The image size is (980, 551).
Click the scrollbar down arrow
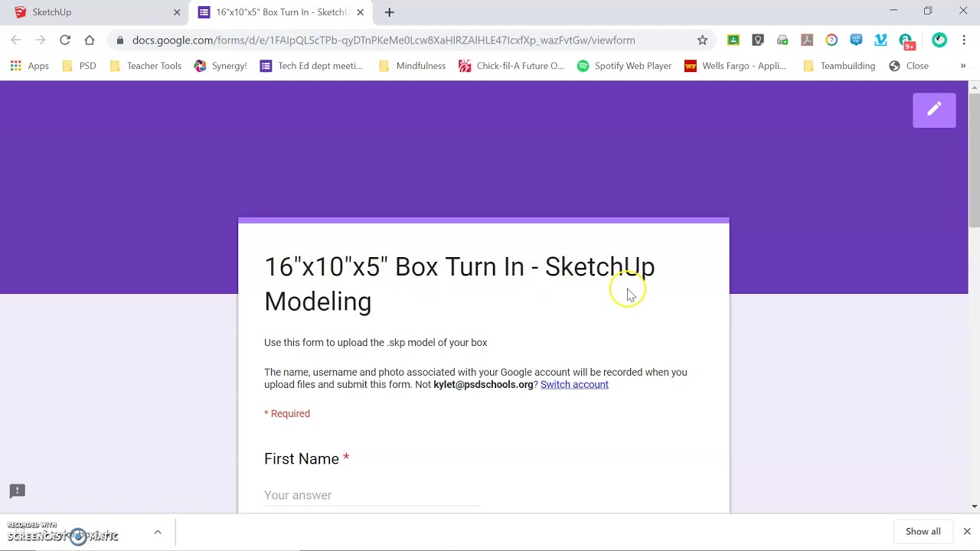974,506
